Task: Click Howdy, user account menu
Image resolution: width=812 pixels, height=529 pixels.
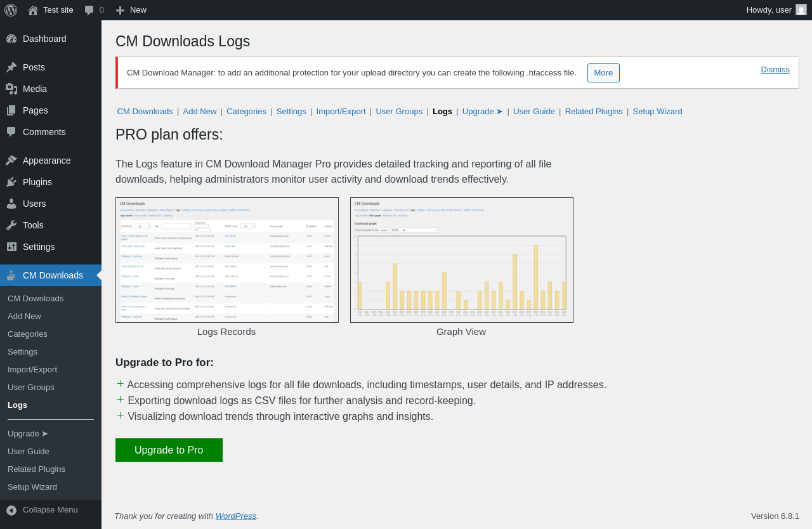Action: pos(776,10)
